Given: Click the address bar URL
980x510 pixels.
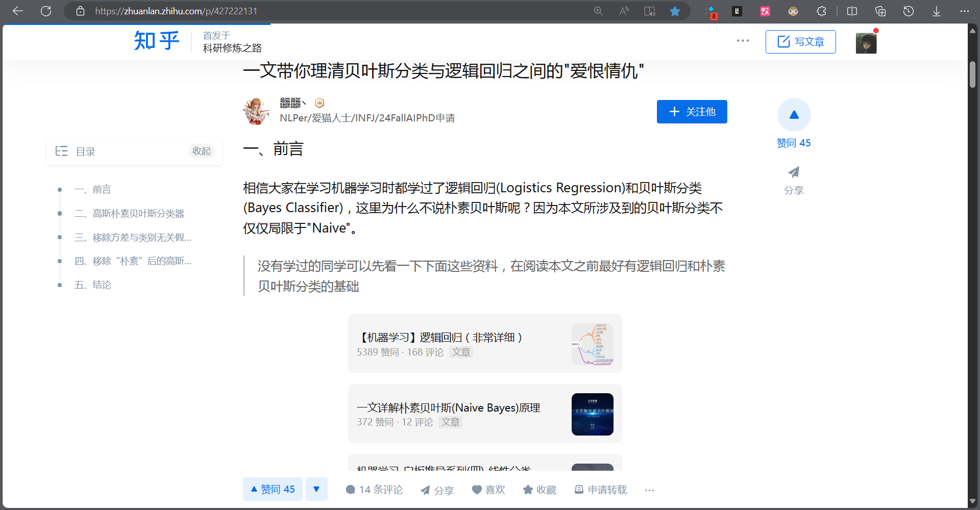Looking at the screenshot, I should pos(176,11).
